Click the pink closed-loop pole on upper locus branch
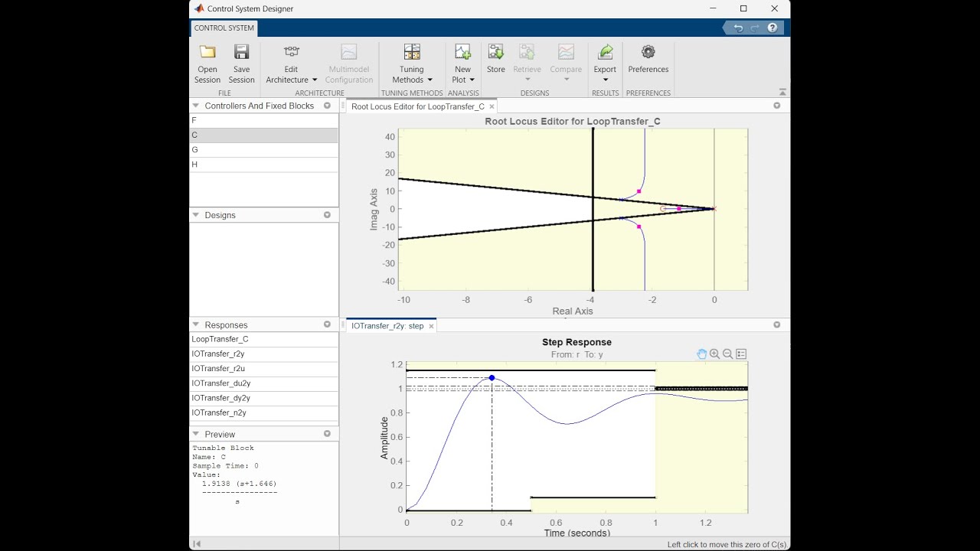This screenshot has height=551, width=980. click(x=639, y=191)
